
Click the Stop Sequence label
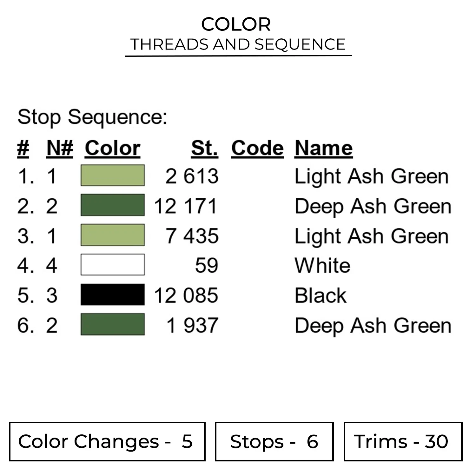[x=92, y=117]
